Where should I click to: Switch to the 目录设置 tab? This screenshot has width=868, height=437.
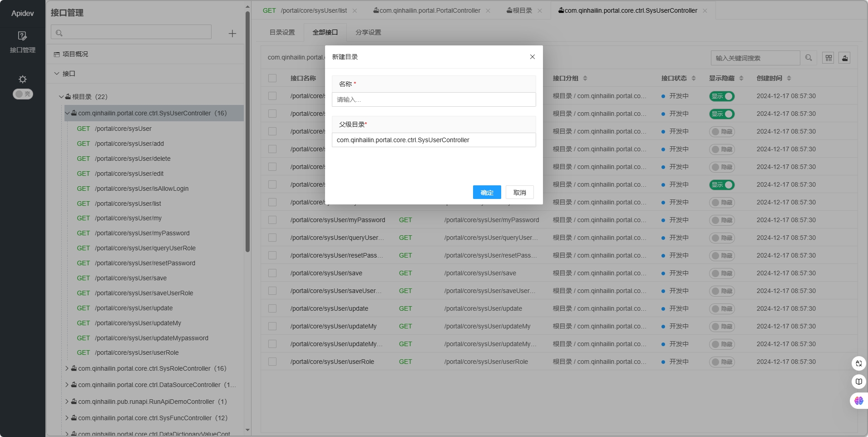click(x=282, y=32)
